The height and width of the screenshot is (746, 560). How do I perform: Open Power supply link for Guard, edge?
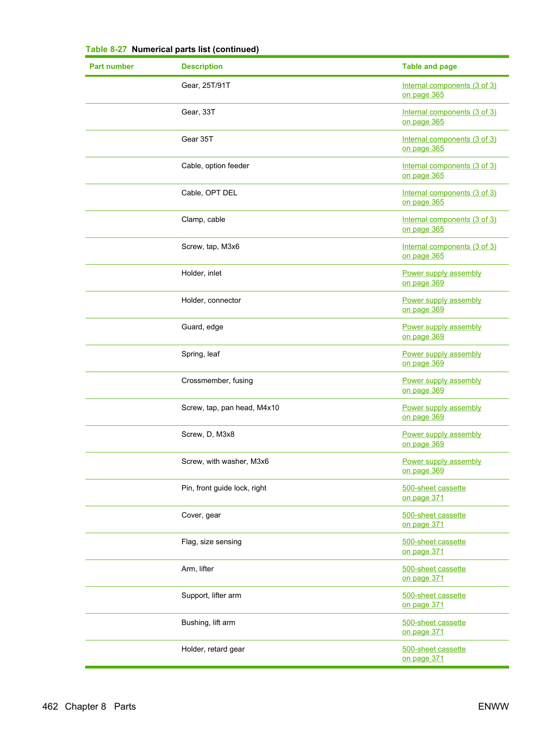coord(441,332)
